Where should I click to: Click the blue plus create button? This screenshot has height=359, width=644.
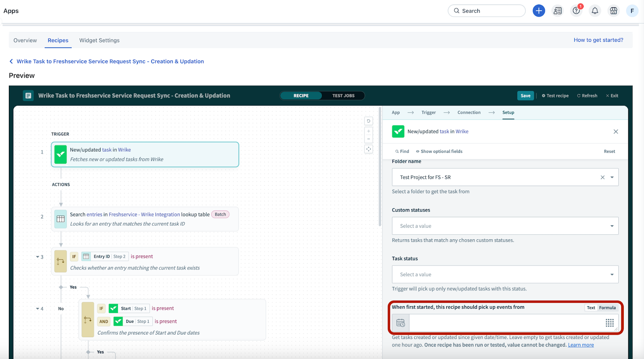coord(539,11)
